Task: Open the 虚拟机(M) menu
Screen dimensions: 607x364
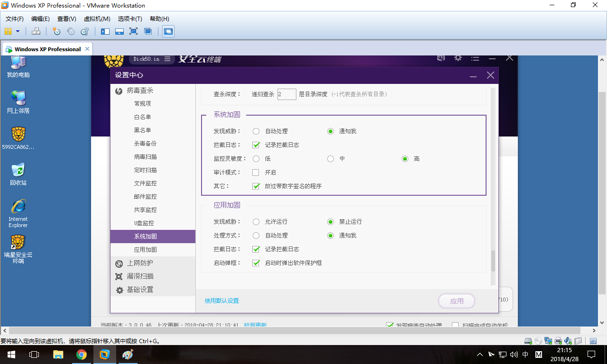Action: (97, 19)
